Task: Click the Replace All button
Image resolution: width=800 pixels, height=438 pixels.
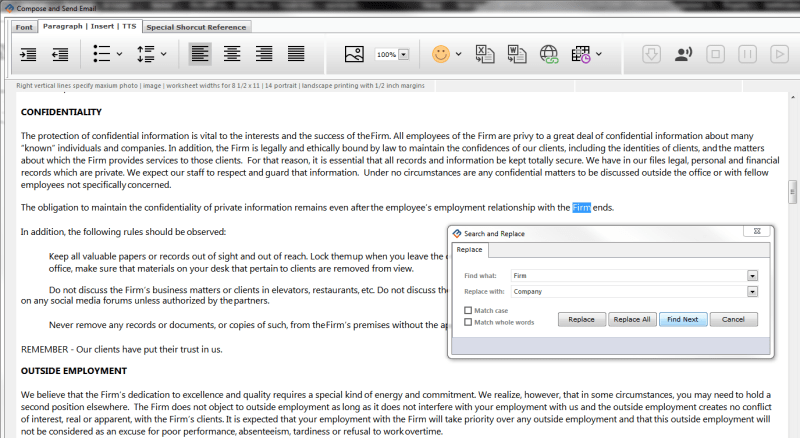Action: click(x=632, y=320)
